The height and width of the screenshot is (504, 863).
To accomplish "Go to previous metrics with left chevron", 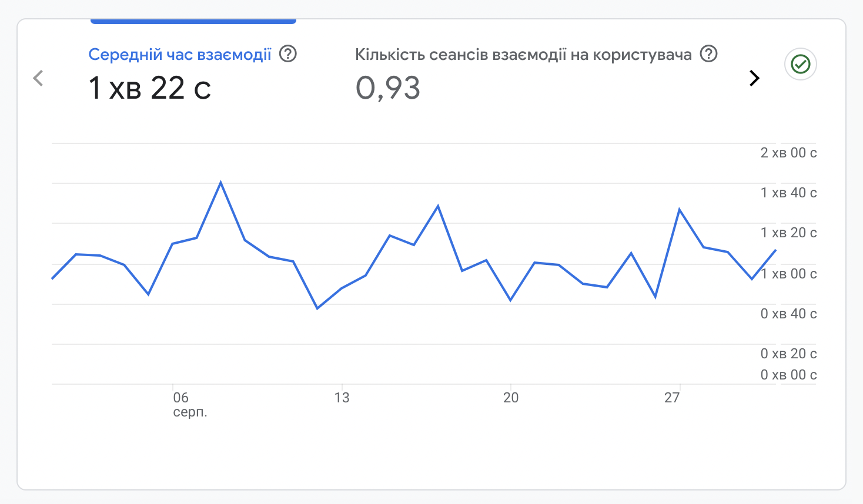I will click(x=39, y=78).
